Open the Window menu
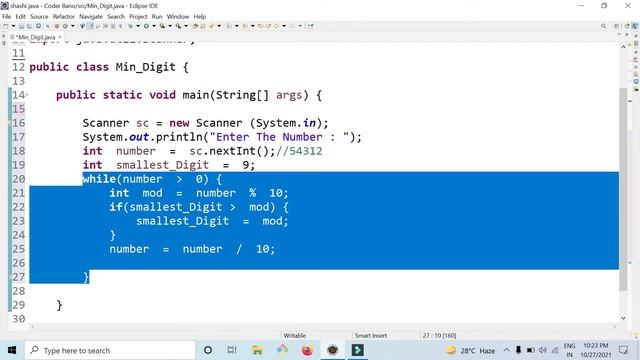The height and width of the screenshot is (360, 640). 178,17
